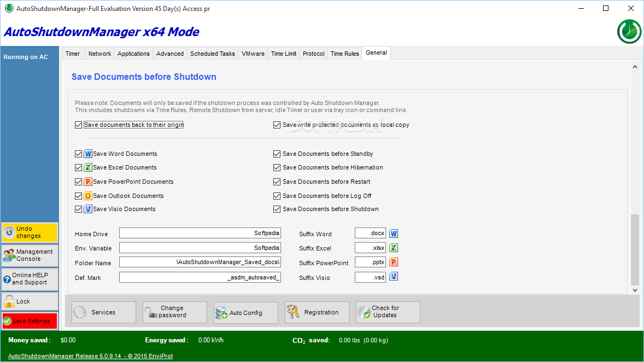Click the Suffix Excel .xlsx field

(371, 248)
